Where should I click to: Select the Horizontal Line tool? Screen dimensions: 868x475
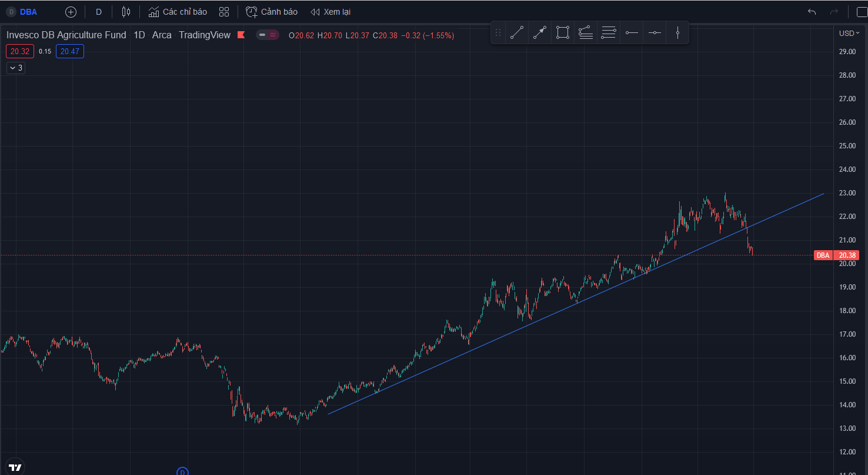(x=655, y=33)
